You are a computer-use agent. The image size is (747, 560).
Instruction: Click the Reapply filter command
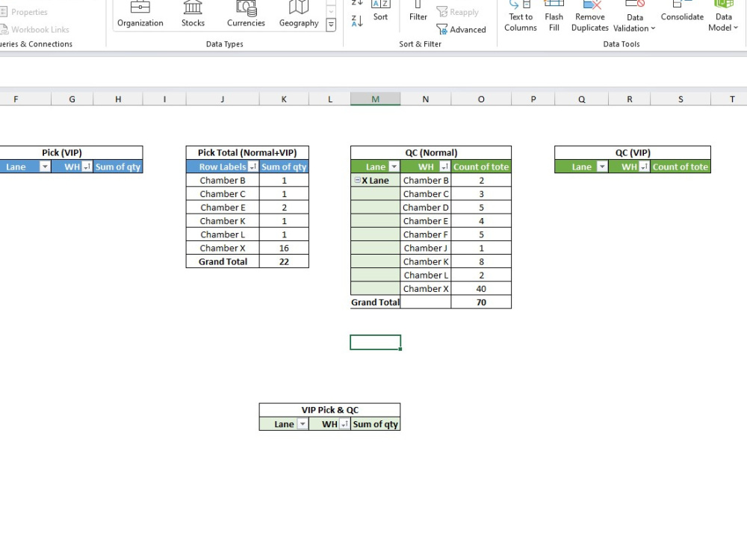click(x=458, y=12)
